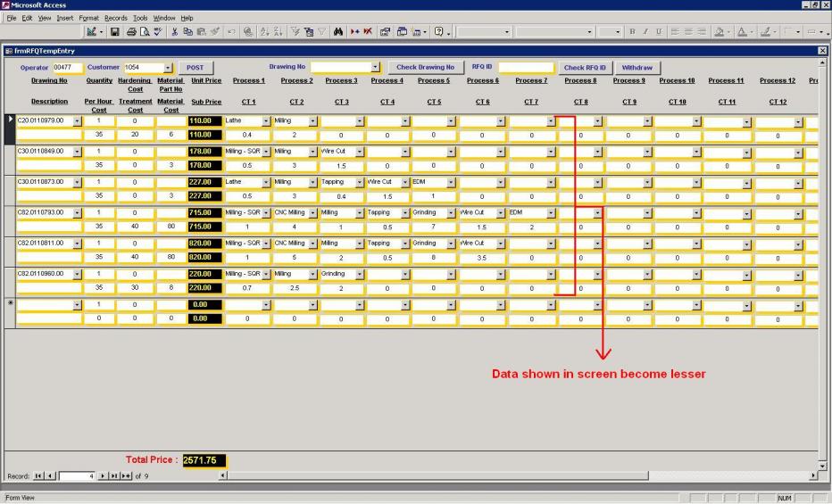Viewport: 832px width, 504px height.
Task: Open Process 1 dropdown showing Lathe in first row
Action: pyautogui.click(x=266, y=120)
